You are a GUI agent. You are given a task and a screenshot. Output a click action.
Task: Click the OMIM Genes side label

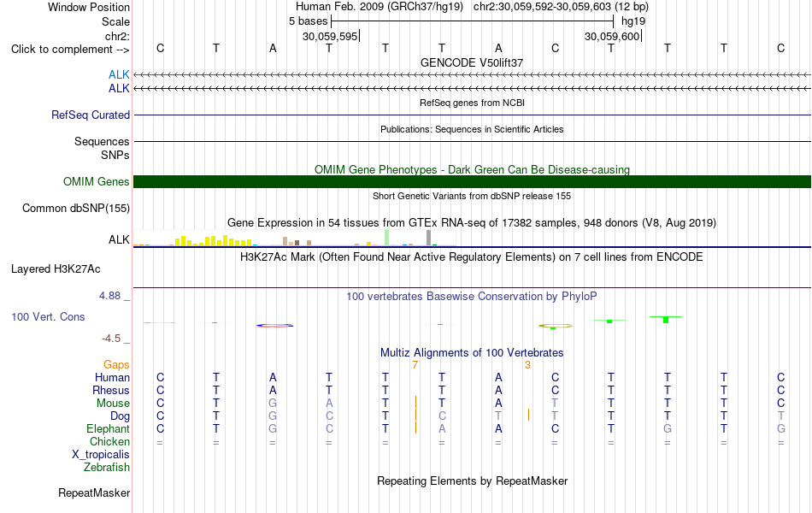pyautogui.click(x=97, y=182)
